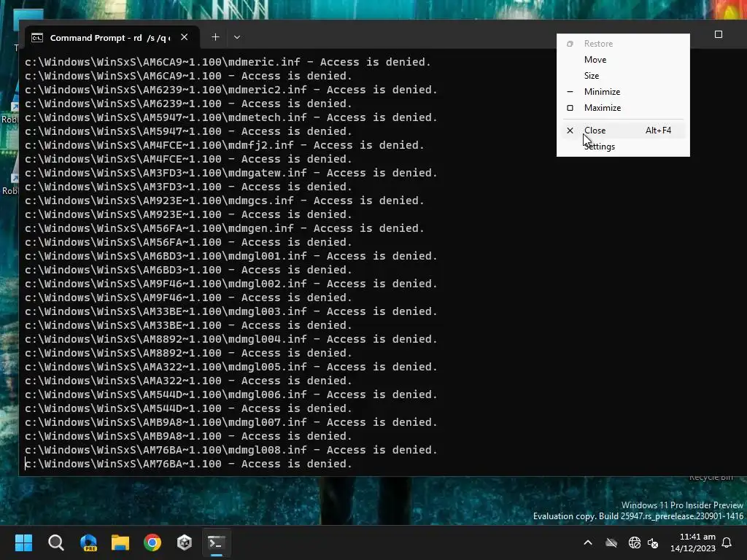Choose Size from the context menu

point(623,76)
